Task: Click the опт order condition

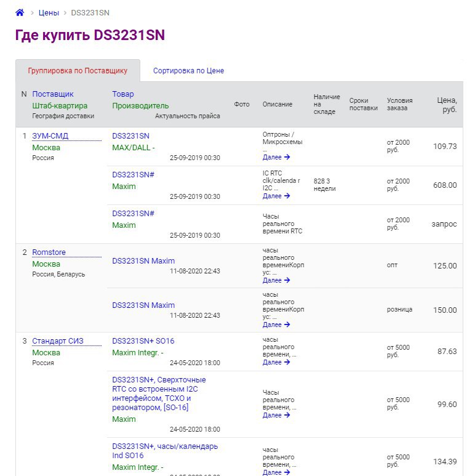Action: [x=392, y=265]
